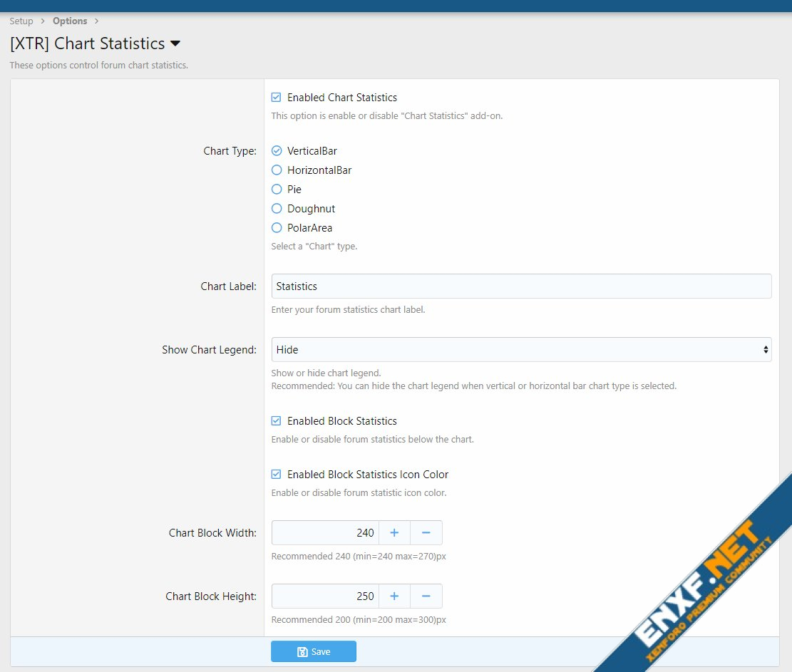Choose the Doughnut chart type
The image size is (792, 672).
277,209
